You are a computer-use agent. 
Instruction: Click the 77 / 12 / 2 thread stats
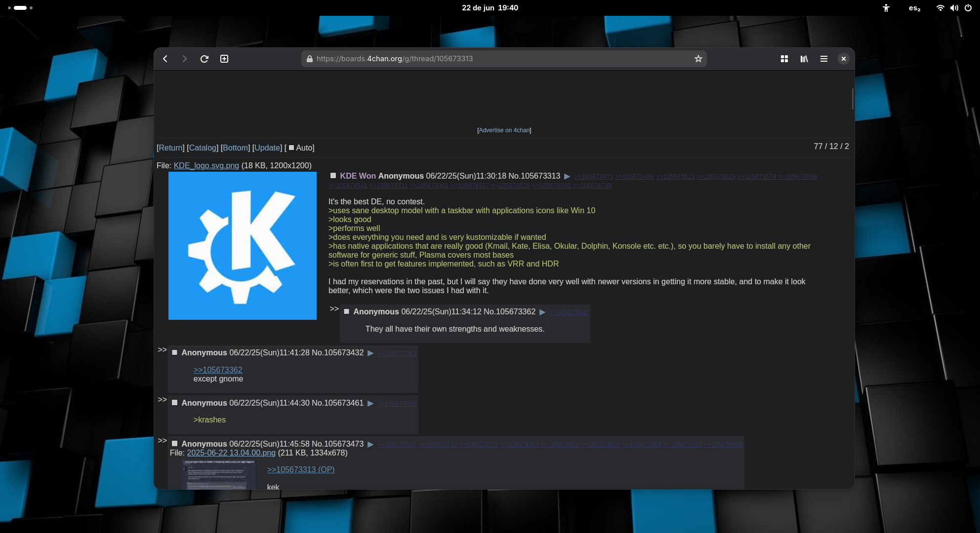pos(831,146)
